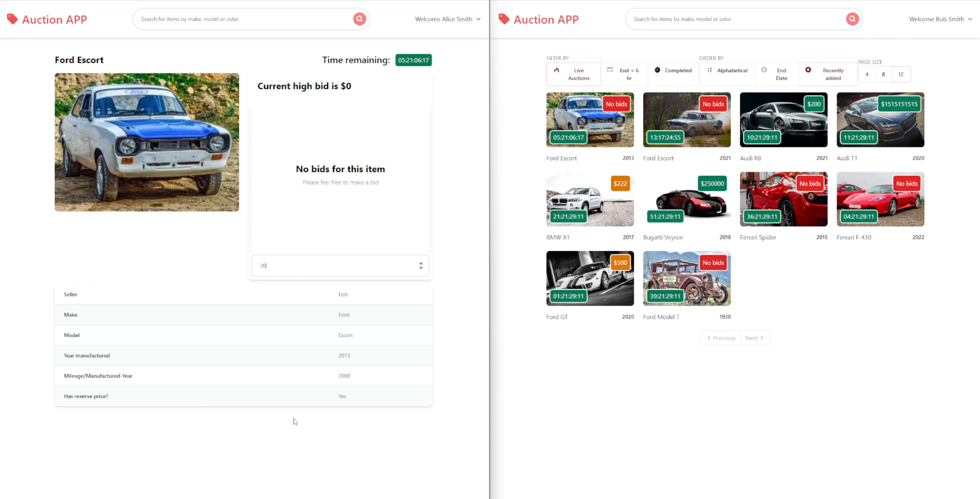Focus Alice's item search field
980x499 pixels.
(x=243, y=19)
